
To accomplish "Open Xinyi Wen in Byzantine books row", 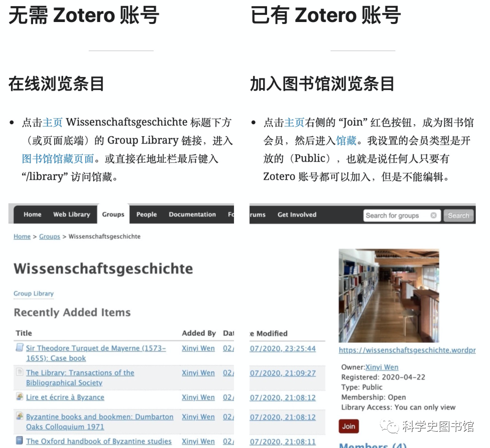I will [199, 417].
